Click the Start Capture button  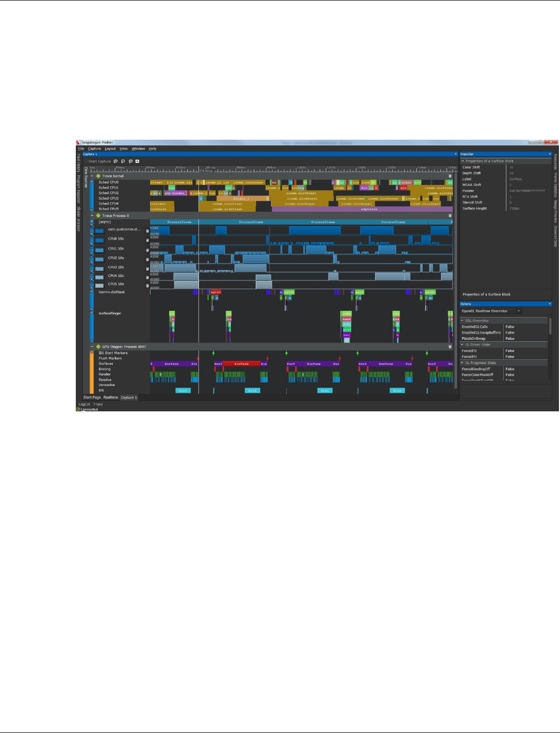[x=98, y=161]
